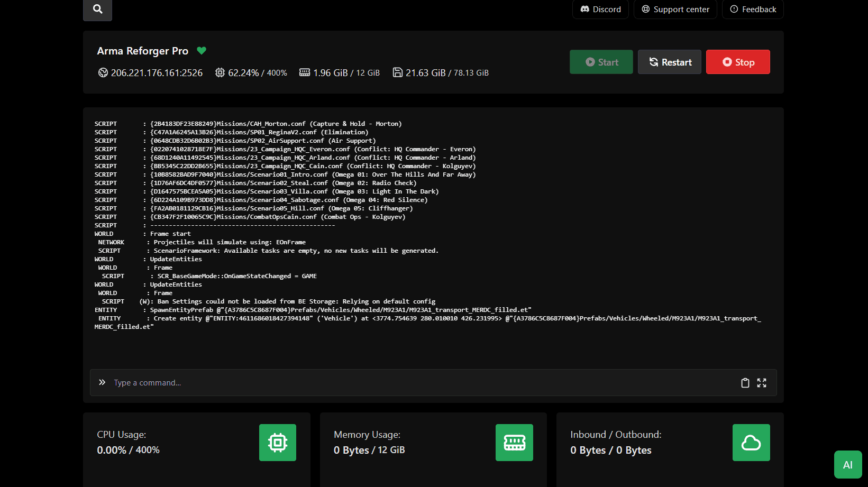This screenshot has height=487, width=868.
Task: Click the disk save icon in header
Action: [398, 72]
